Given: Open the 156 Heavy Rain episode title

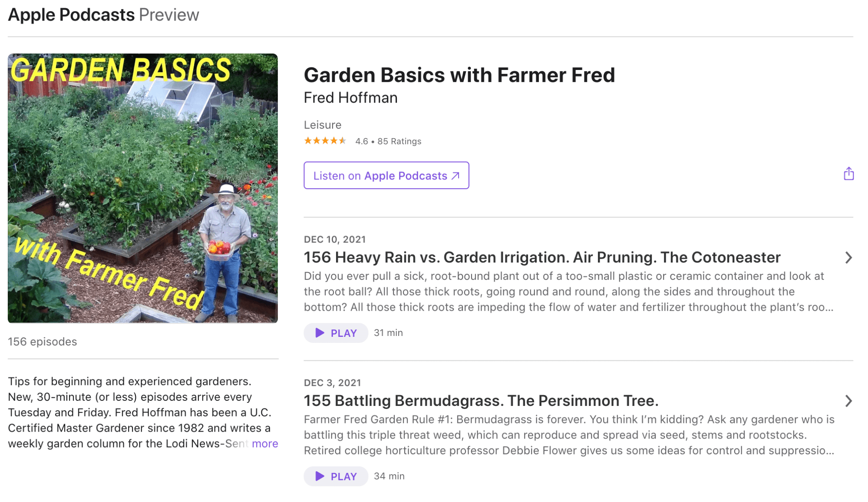Looking at the screenshot, I should (541, 257).
